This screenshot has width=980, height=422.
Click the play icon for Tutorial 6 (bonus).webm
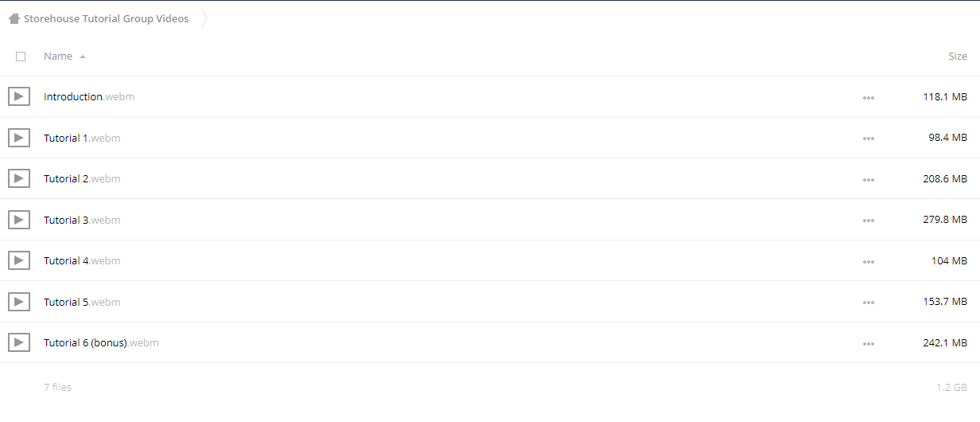(19, 342)
